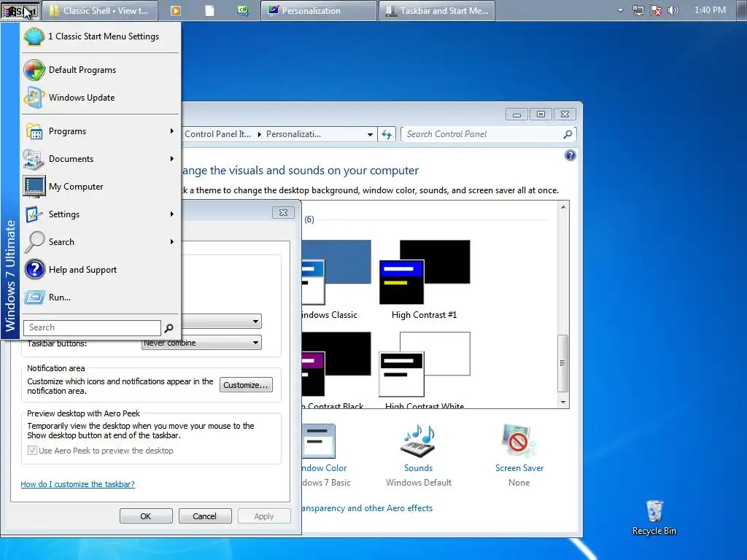747x560 pixels.
Task: Expand the Search submenu arrow
Action: click(172, 242)
